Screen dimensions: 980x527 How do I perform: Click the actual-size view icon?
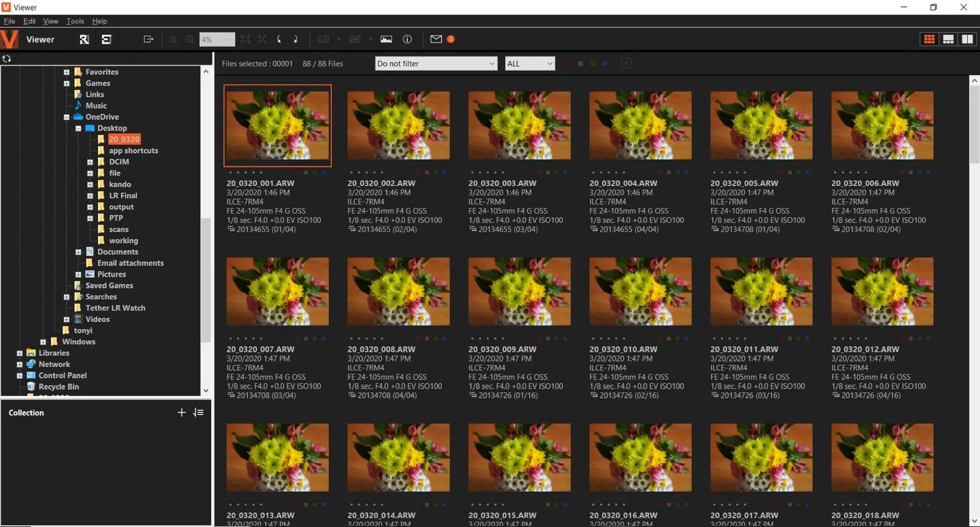click(262, 39)
